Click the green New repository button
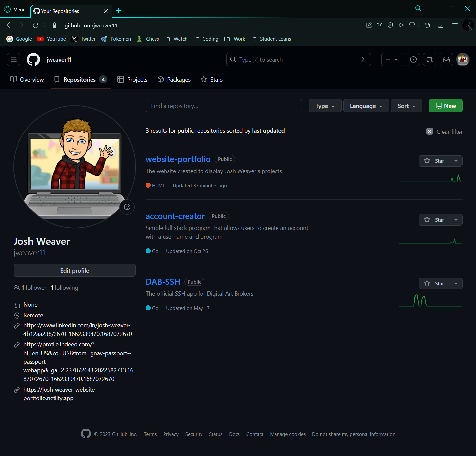 [446, 106]
